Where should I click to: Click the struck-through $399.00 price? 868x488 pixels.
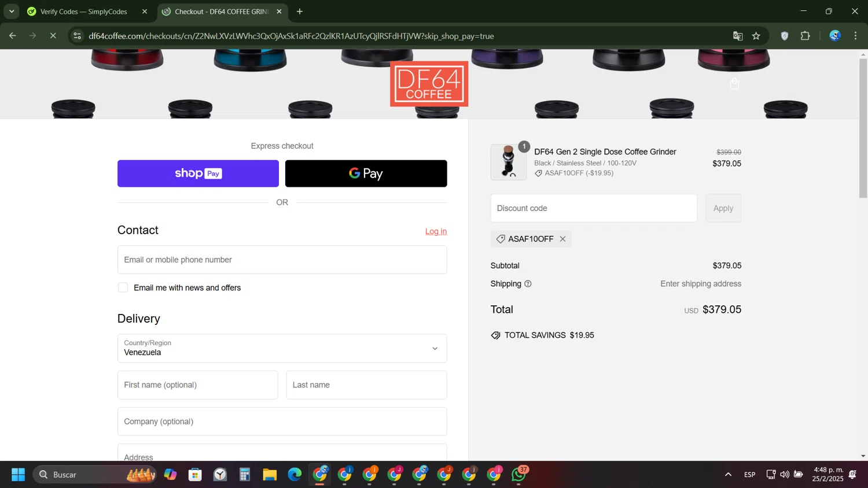coord(729,152)
